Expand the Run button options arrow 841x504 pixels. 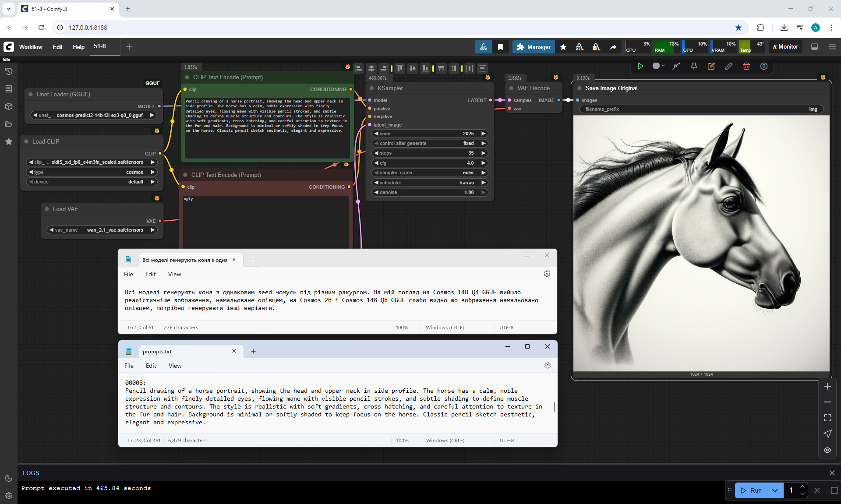click(774, 490)
